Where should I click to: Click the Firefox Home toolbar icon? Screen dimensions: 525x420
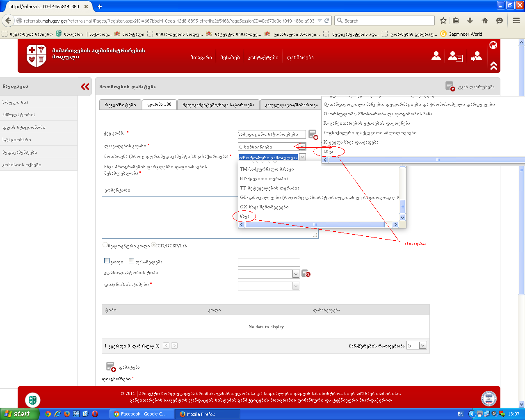(x=485, y=21)
